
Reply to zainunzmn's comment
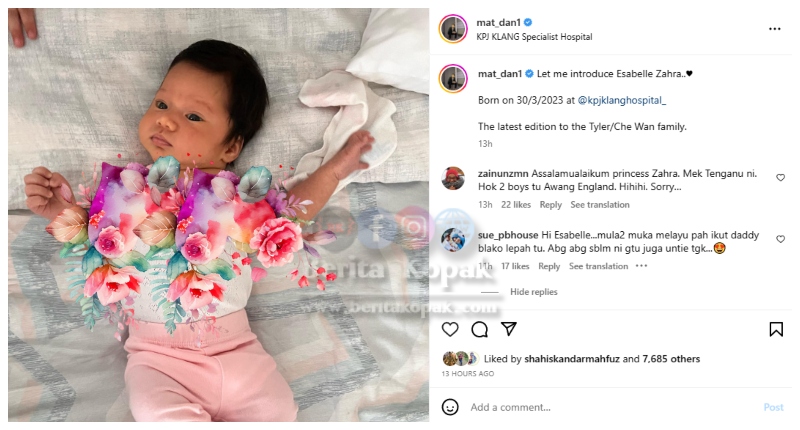(551, 205)
